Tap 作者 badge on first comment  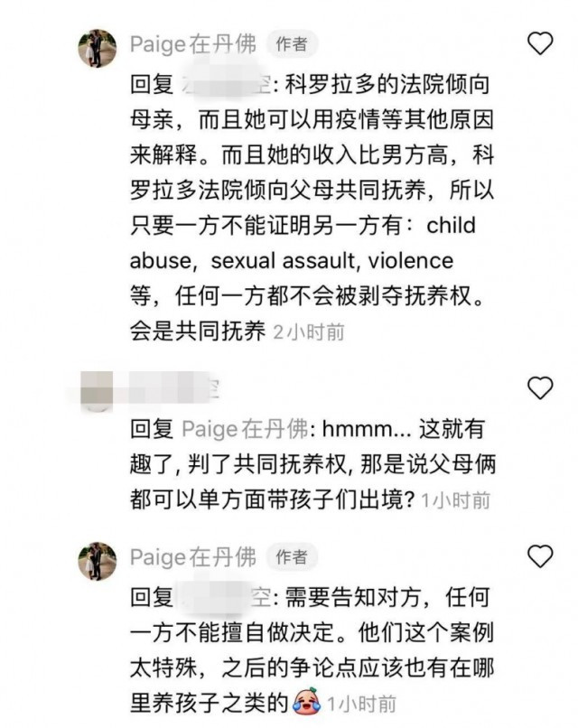(x=292, y=44)
